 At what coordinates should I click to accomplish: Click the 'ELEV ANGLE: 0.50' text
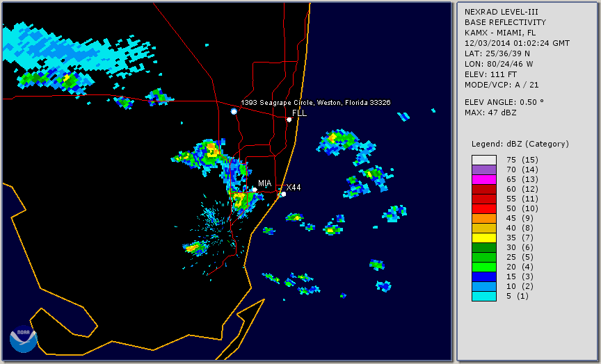coord(504,102)
